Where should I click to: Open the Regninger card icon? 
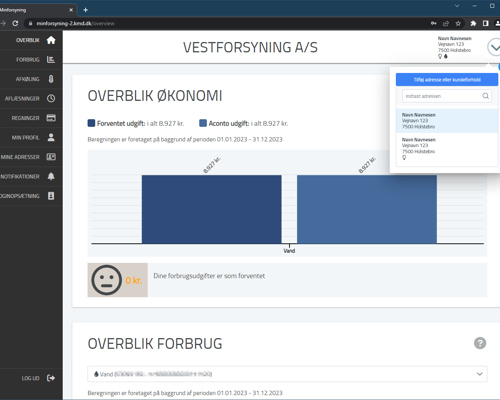[51, 118]
